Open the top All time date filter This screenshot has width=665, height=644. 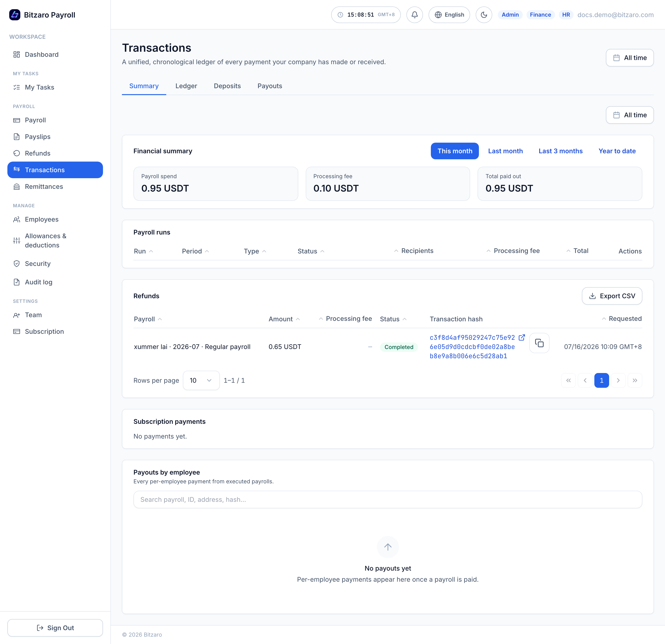point(630,58)
